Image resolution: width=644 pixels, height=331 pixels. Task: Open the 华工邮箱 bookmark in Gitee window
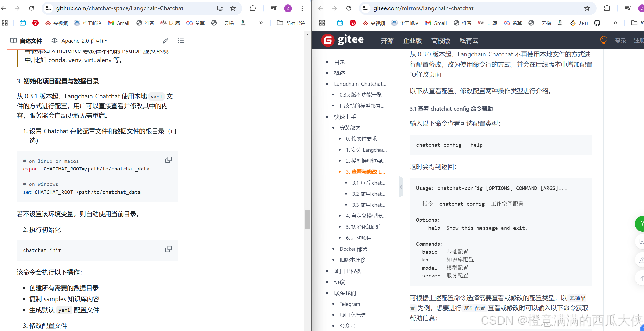405,23
